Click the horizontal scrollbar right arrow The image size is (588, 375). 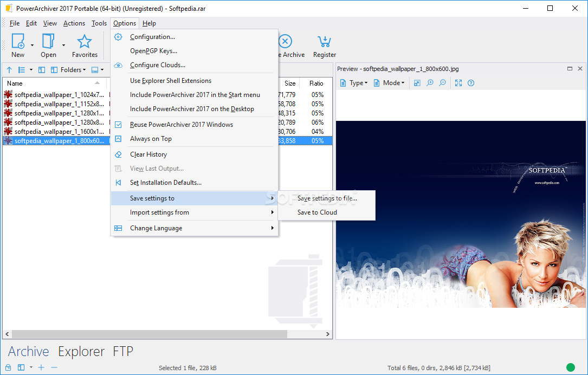pyautogui.click(x=328, y=334)
